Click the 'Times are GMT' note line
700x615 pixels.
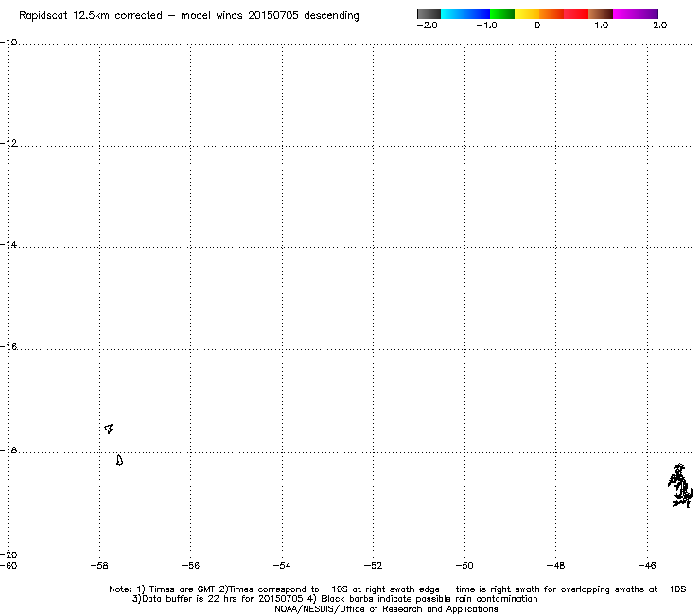coord(397,589)
